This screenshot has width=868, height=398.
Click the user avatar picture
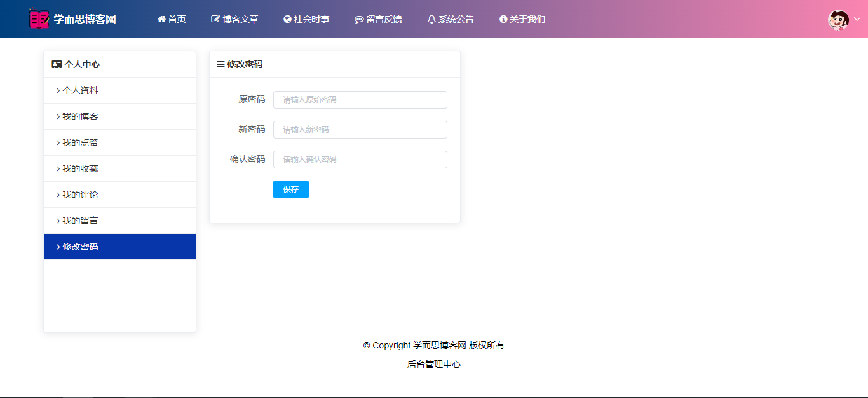point(838,20)
